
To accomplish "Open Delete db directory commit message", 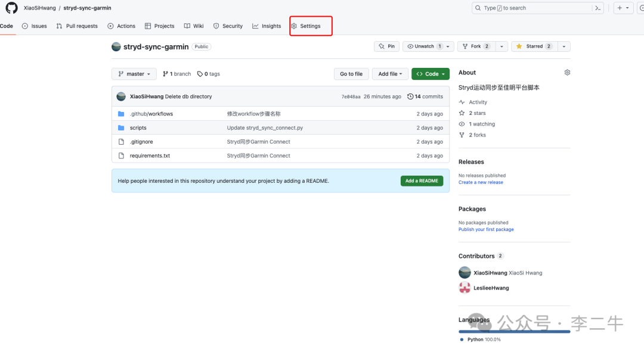I will tap(188, 96).
